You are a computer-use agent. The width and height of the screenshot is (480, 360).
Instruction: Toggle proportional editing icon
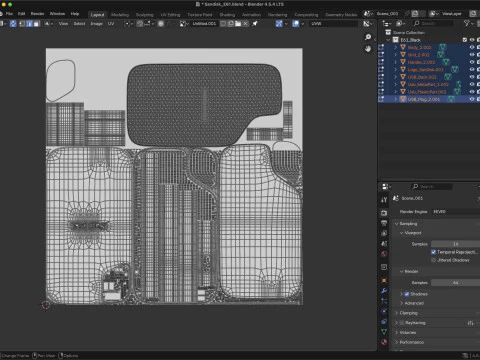pyautogui.click(x=161, y=24)
